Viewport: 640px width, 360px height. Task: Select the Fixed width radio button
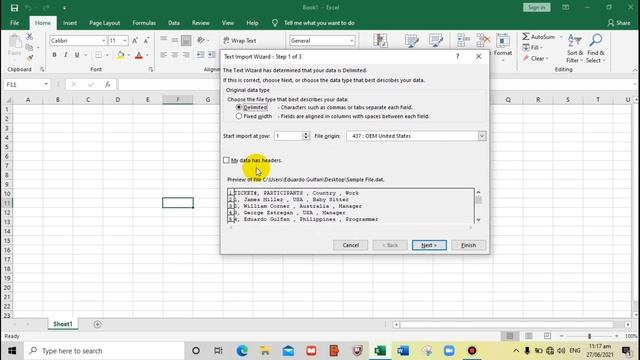(x=239, y=116)
